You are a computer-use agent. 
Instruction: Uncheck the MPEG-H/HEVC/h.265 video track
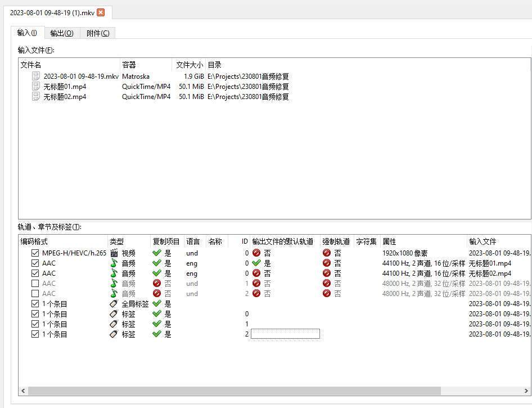coord(35,253)
